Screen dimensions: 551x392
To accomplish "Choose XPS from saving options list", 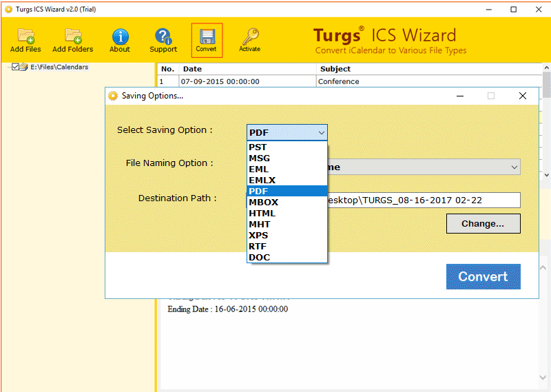I will pyautogui.click(x=287, y=235).
